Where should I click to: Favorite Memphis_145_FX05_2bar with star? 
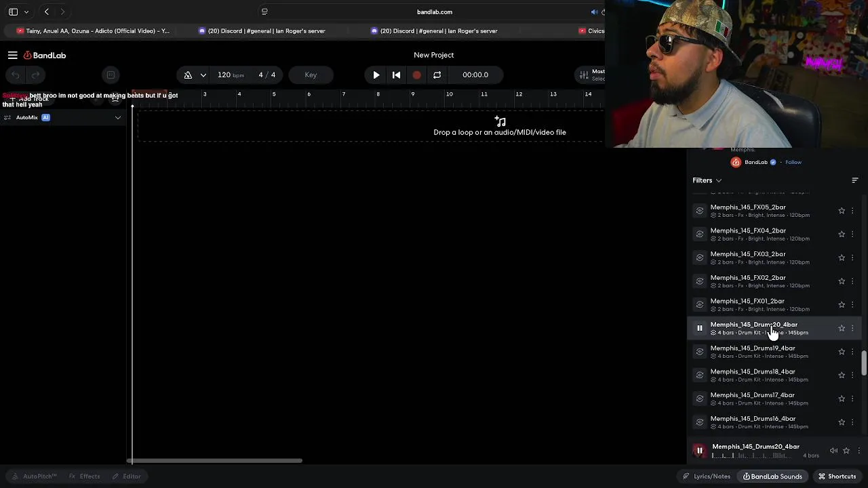[842, 211]
